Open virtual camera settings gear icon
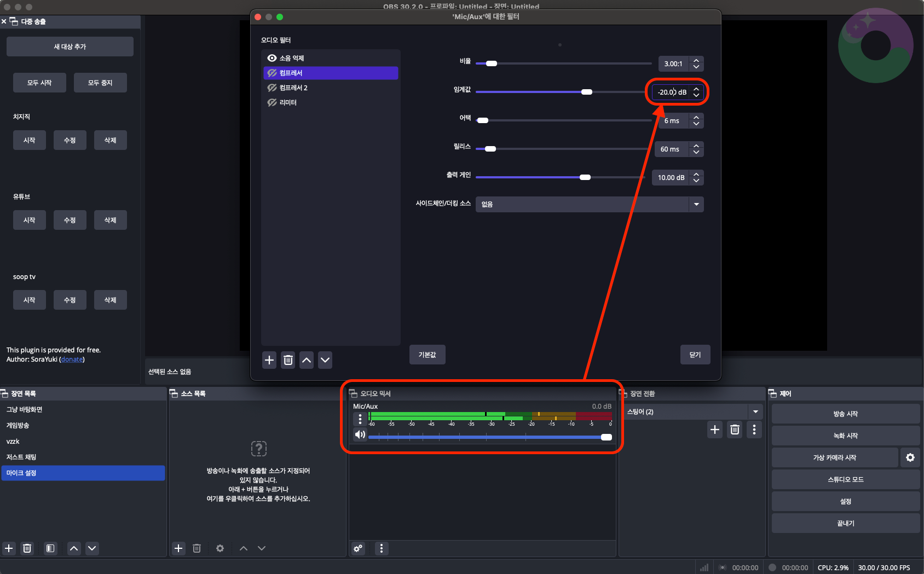 [x=910, y=457]
